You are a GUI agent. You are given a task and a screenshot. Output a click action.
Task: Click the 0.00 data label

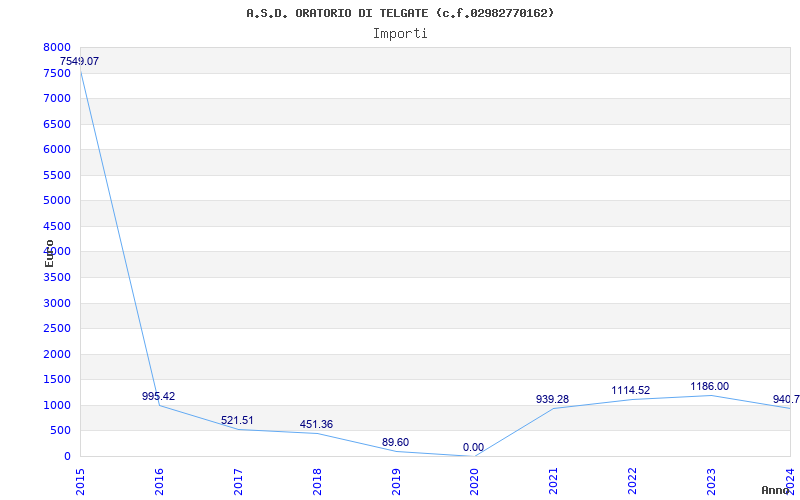473,447
